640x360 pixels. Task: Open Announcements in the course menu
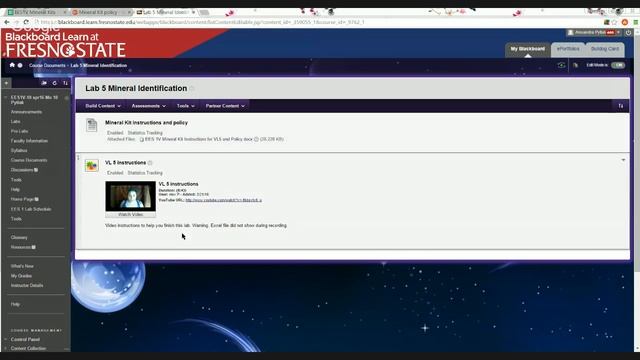[26, 112]
